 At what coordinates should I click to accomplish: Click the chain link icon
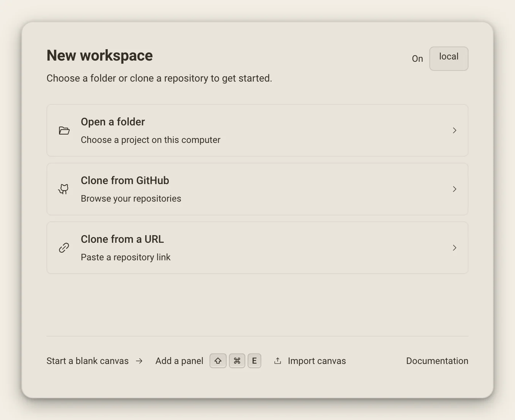(64, 248)
